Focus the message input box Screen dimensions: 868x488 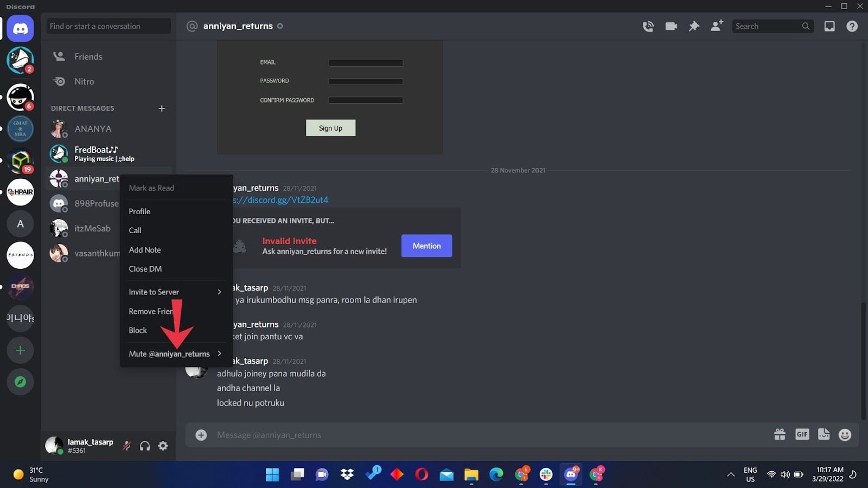click(x=488, y=435)
